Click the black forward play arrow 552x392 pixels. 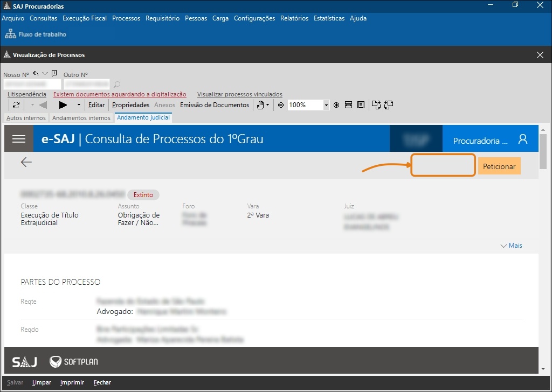(x=63, y=105)
